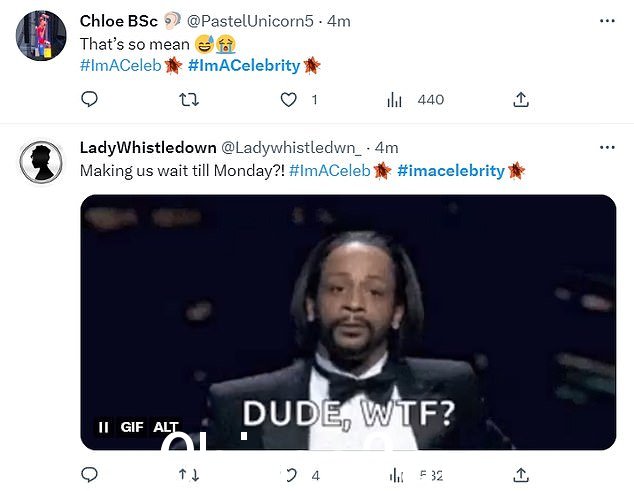Image resolution: width=634 pixels, height=491 pixels.
Task: Visit @PastelUnicorn5 profile handle
Action: (250, 21)
